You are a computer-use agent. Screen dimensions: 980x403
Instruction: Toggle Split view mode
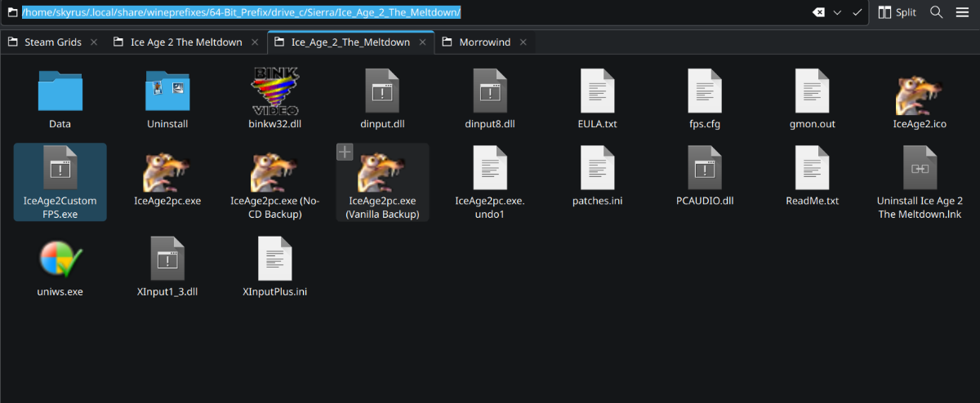coord(897,12)
